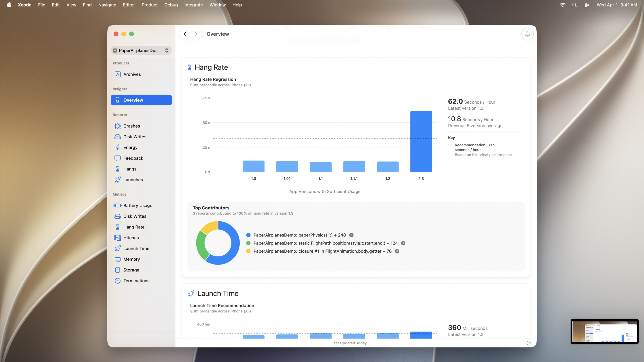This screenshot has height=362, width=644.
Task: Open the Hangs hourglass icon
Action: 117,169
